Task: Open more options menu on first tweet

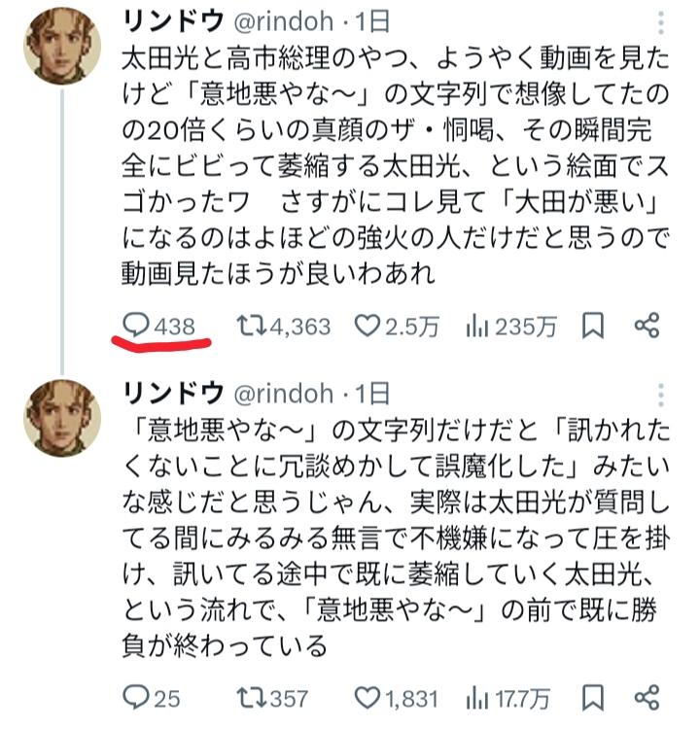Action: [662, 23]
